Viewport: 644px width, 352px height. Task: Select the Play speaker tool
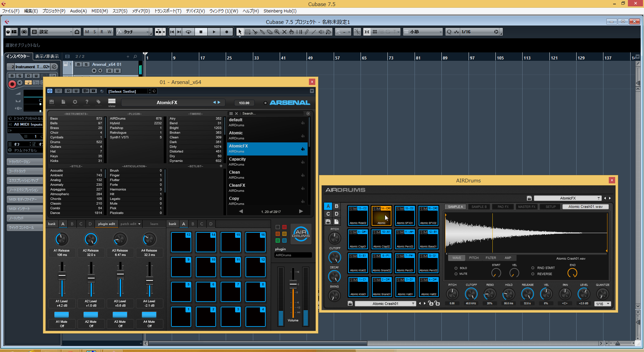[x=321, y=32]
